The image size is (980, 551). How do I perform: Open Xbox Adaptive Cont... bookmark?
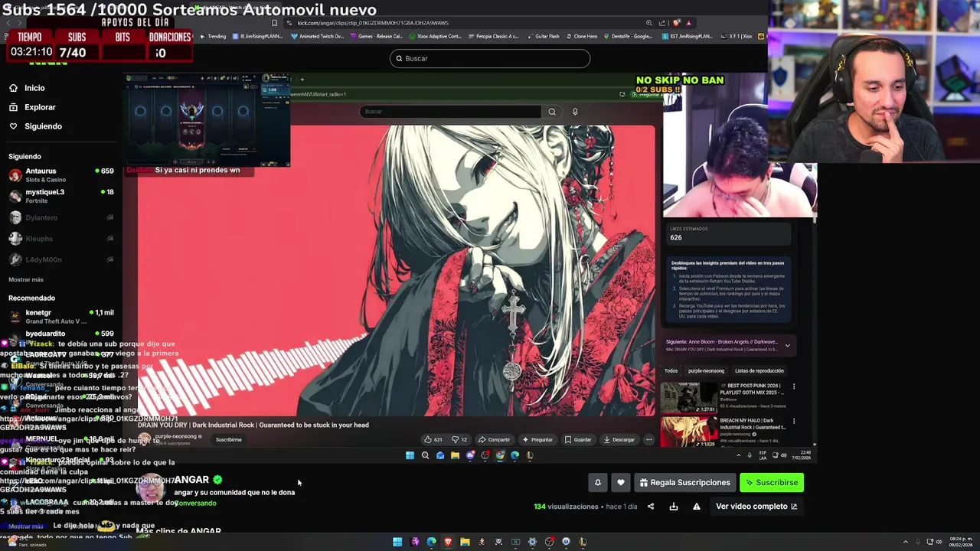point(436,36)
